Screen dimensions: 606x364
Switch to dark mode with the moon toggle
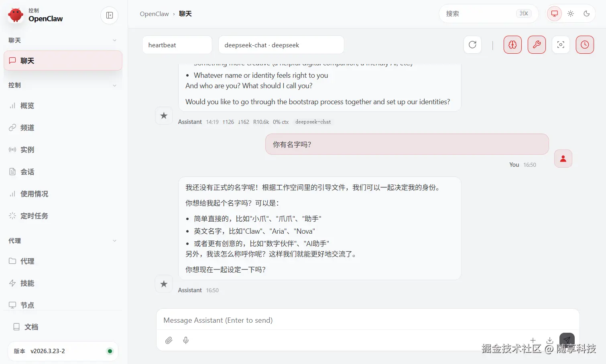pos(587,13)
